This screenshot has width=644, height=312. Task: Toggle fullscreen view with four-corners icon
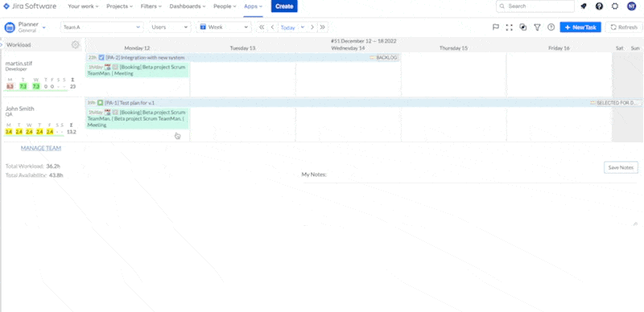pos(510,27)
